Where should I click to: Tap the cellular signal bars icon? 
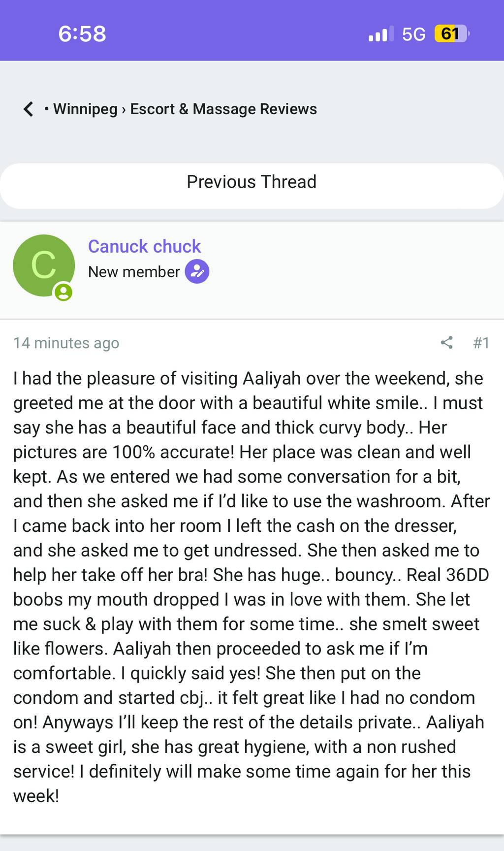click(380, 33)
